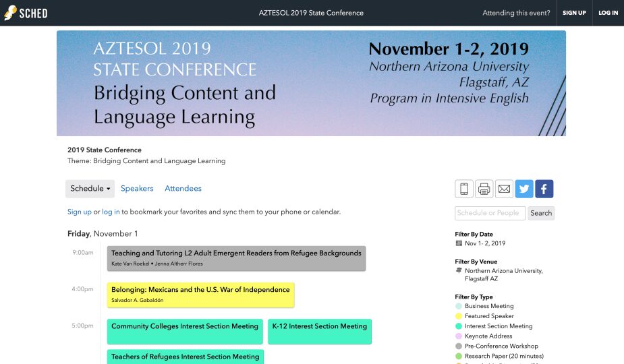
Task: Open the Schedule dropdown menu
Action: 90,189
